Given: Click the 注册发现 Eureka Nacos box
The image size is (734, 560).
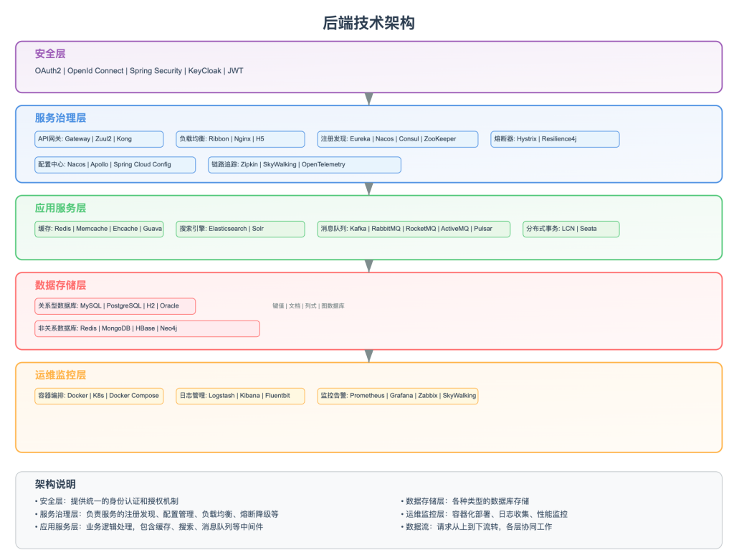Looking at the screenshot, I should pyautogui.click(x=397, y=139).
